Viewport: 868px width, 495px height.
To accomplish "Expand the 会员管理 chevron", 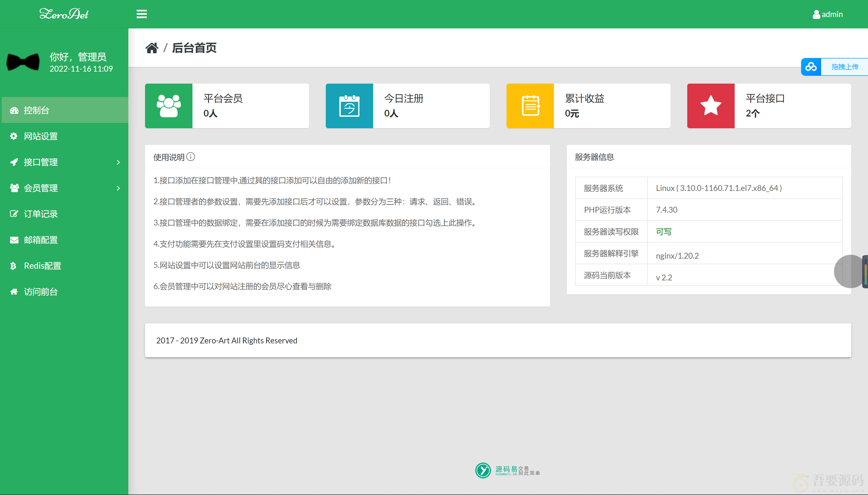I will click(x=118, y=188).
